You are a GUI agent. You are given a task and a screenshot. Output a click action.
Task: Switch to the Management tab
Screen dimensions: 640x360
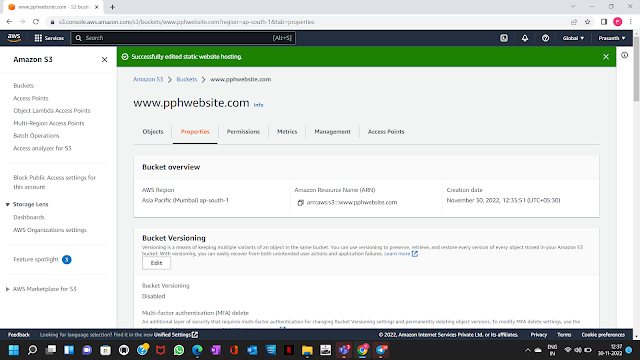[332, 131]
